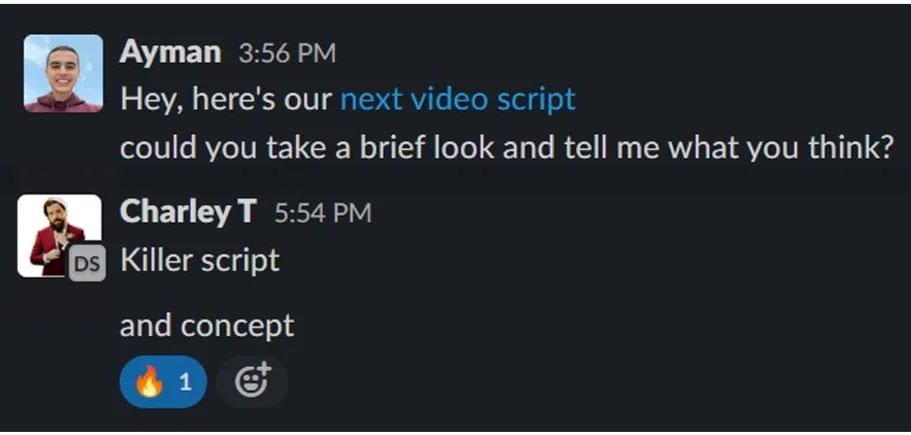Click Charley T's profile avatar

coord(59,235)
